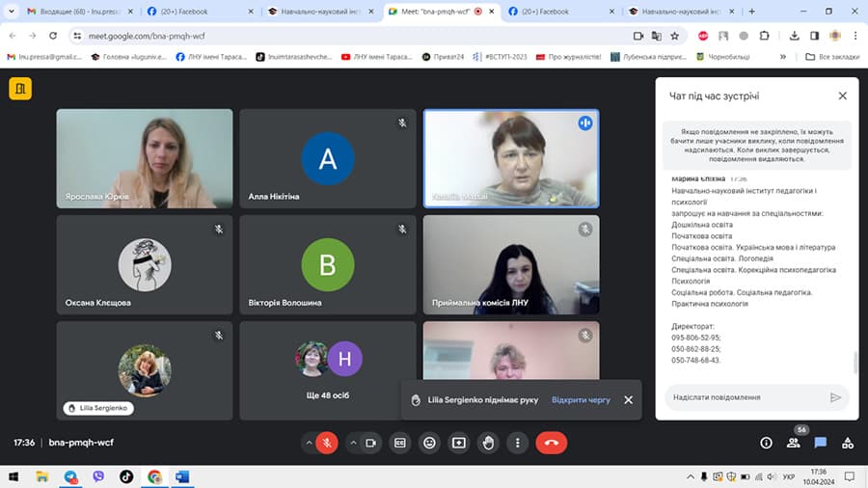Open the Чорнобильці bookmark
Viewport: 868px width, 488px height.
click(x=722, y=57)
